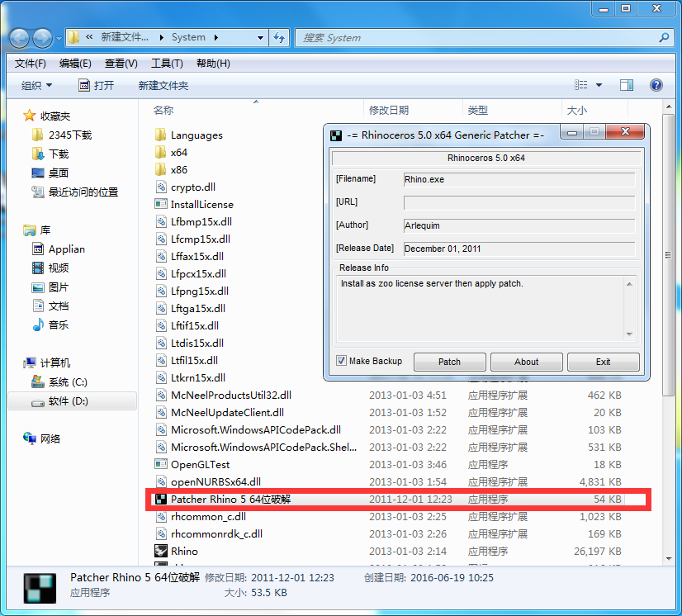The image size is (682, 616).
Task: Open the address bar history dropdown
Action: (x=260, y=38)
